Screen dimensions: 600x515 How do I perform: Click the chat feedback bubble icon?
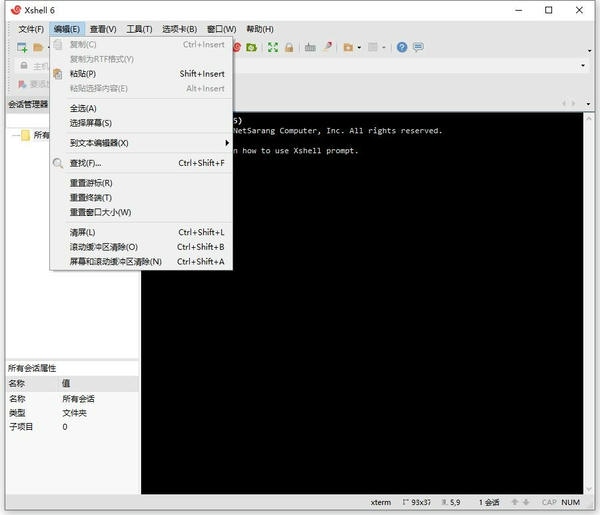(x=418, y=47)
